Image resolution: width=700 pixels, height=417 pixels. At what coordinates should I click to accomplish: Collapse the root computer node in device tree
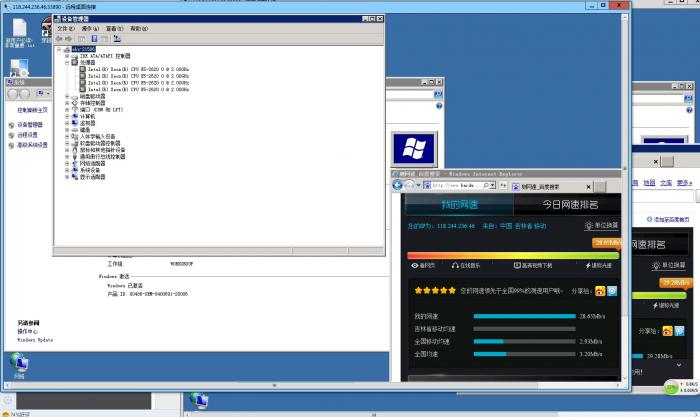(59, 49)
